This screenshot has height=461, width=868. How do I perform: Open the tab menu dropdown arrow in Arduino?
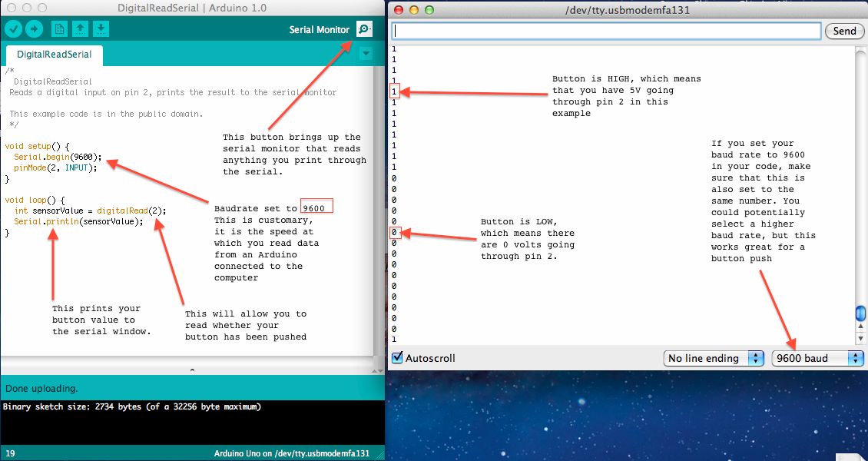(x=366, y=54)
